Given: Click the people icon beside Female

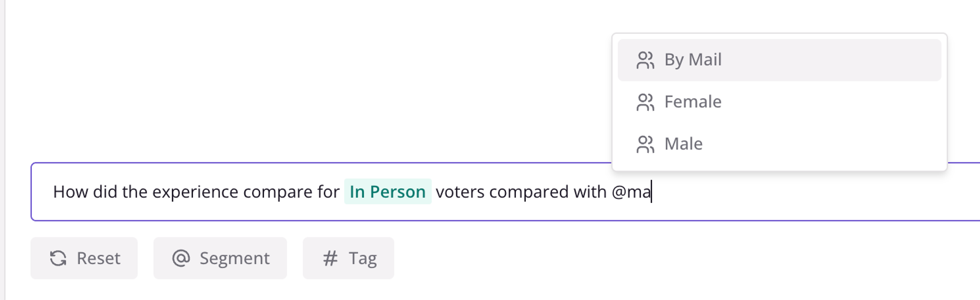Looking at the screenshot, I should 645,102.
